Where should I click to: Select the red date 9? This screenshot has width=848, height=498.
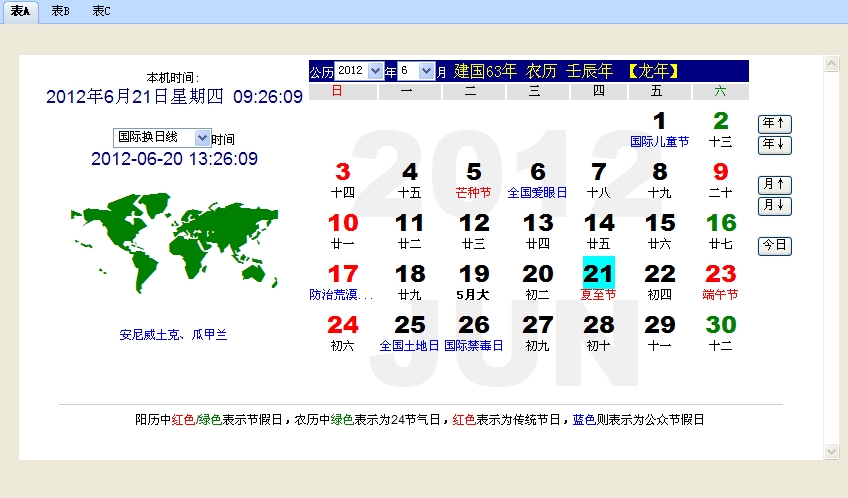click(x=720, y=172)
